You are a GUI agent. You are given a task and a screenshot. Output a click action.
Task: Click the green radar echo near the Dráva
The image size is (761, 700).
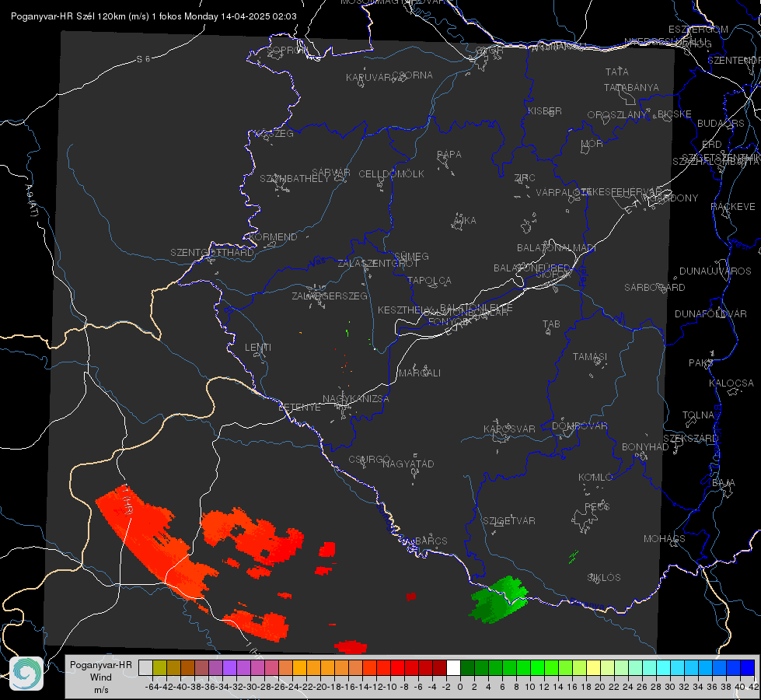point(499,600)
